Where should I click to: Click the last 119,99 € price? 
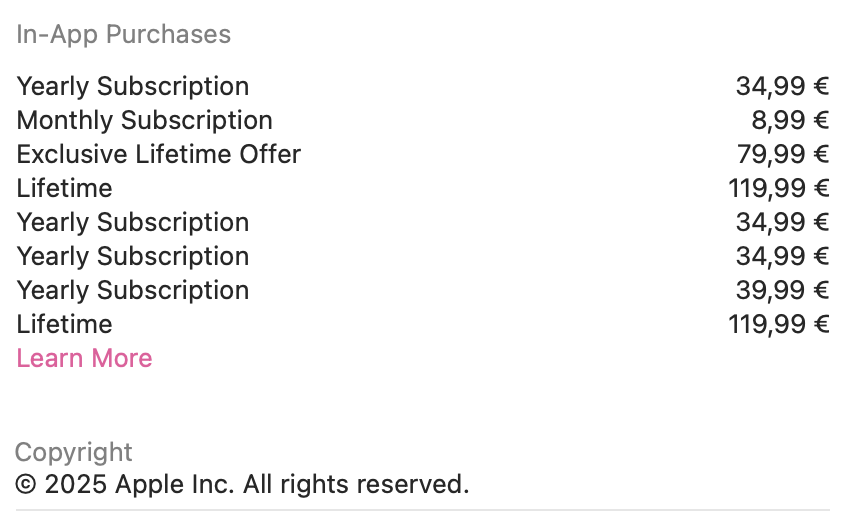click(x=779, y=324)
